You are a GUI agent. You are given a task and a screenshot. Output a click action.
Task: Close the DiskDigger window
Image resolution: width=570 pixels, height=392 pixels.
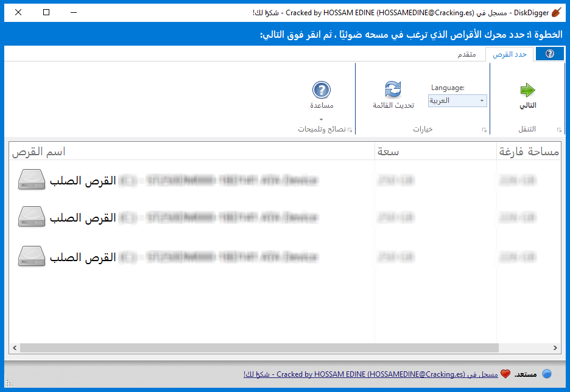tap(18, 12)
